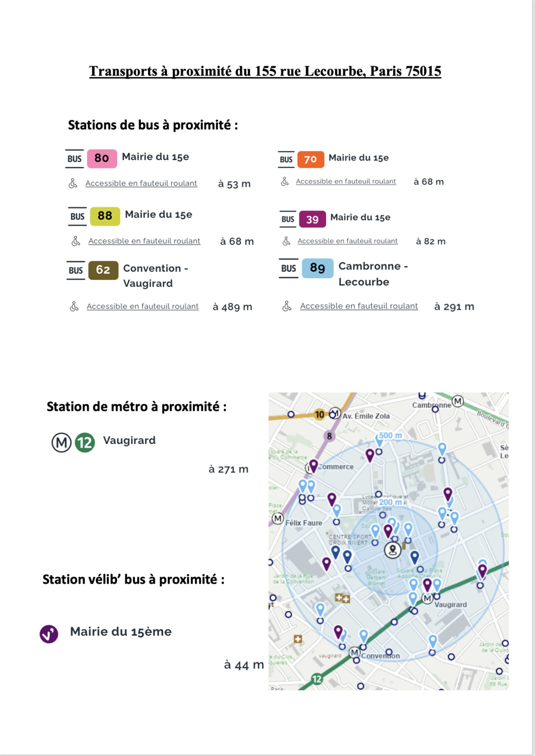
Task: Click the Convention metro marker on map
Action: point(354,652)
